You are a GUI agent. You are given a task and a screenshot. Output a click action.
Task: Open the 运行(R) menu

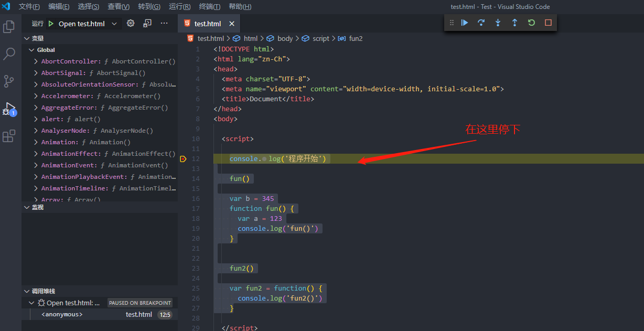(x=180, y=7)
